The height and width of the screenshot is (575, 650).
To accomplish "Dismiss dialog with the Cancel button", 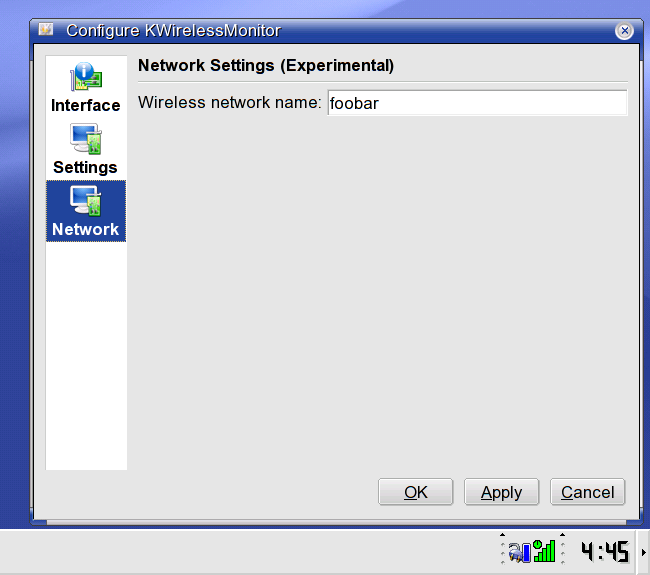I will point(587,492).
